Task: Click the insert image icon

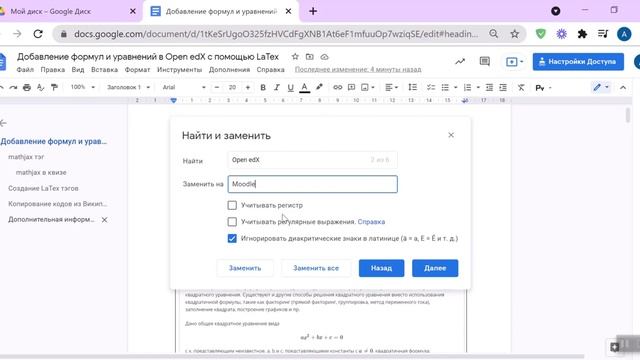Action: click(x=365, y=87)
